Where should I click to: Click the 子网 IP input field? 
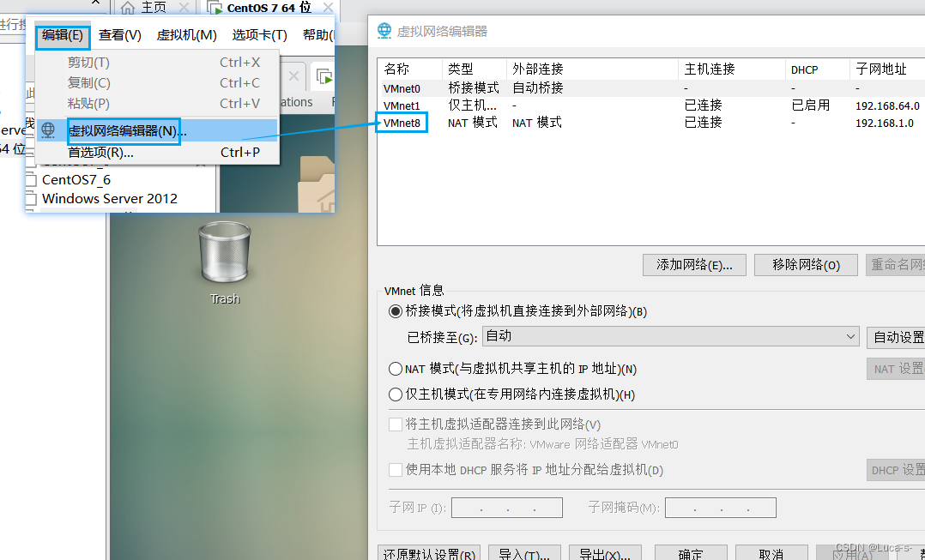tap(507, 508)
